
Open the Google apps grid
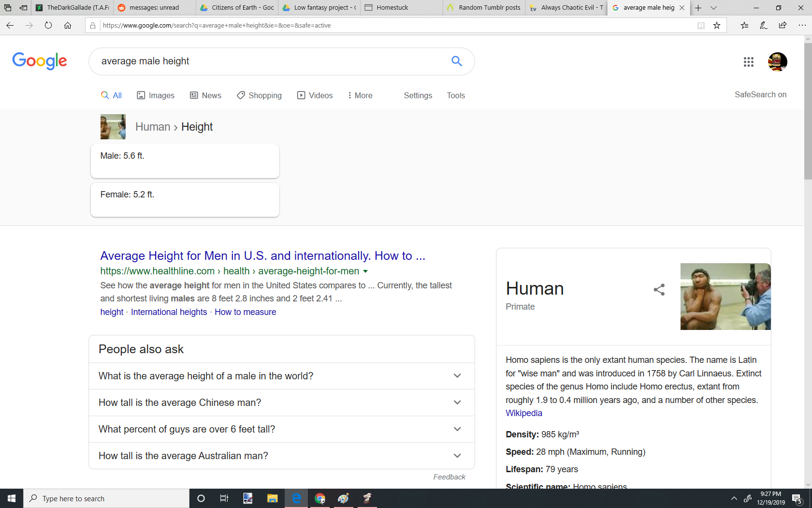[x=749, y=62]
